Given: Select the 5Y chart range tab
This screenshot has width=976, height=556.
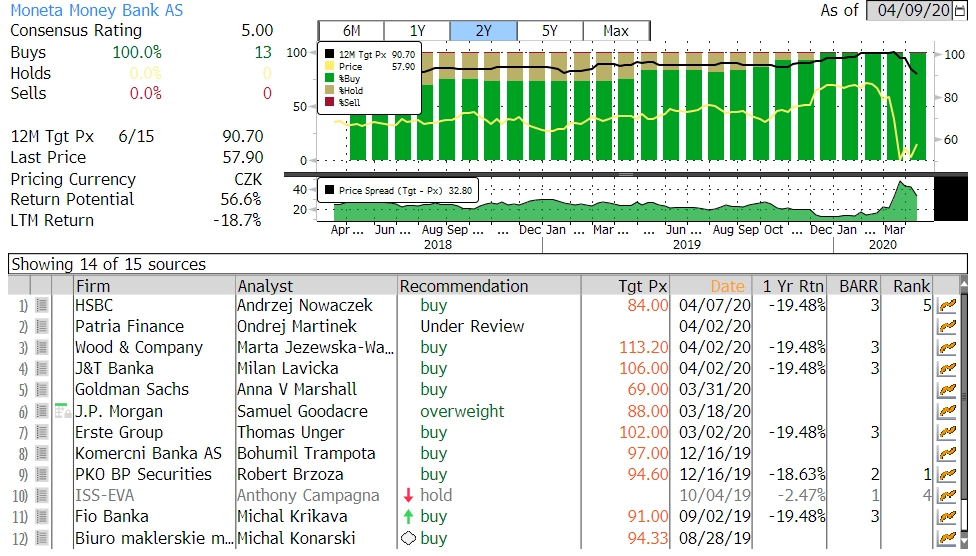Looking at the screenshot, I should (x=550, y=31).
